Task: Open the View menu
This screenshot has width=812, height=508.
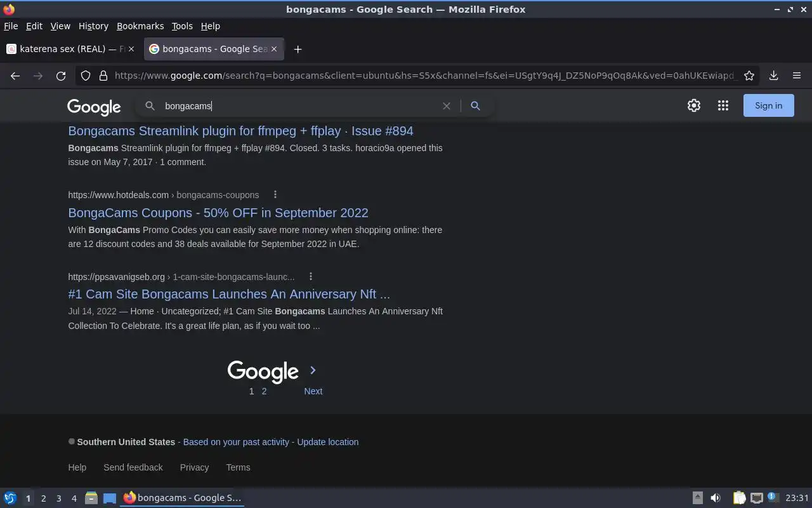Action: pyautogui.click(x=60, y=26)
